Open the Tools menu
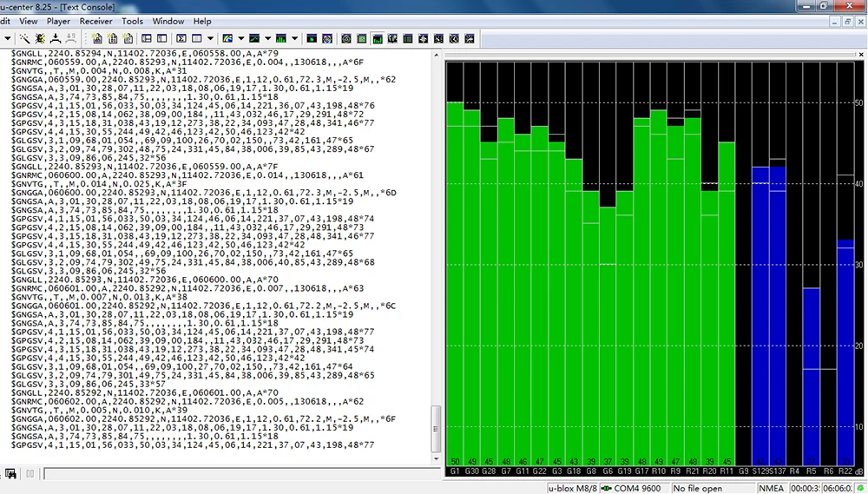Image resolution: width=868 pixels, height=494 pixels. pyautogui.click(x=132, y=21)
